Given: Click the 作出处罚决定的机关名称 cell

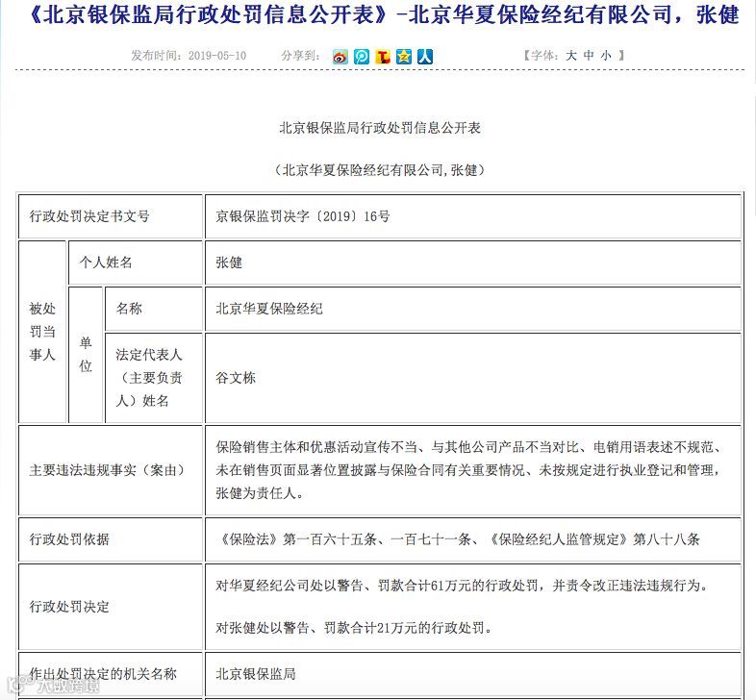Looking at the screenshot, I should (x=111, y=673).
